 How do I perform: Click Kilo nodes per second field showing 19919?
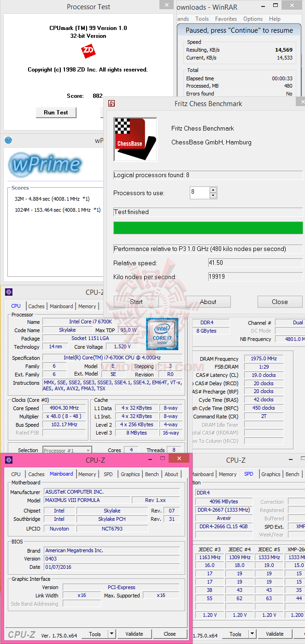coord(256,277)
